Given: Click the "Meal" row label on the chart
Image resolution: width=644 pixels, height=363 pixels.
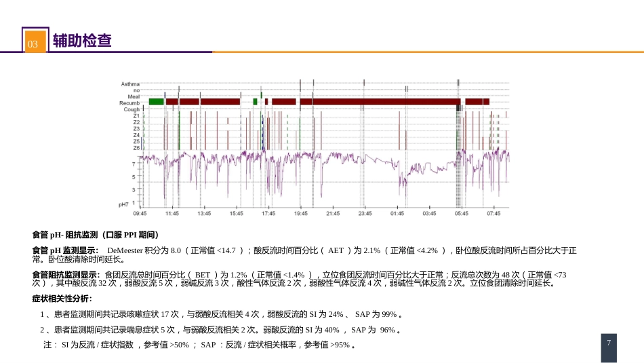Looking at the screenshot, I should [x=134, y=96].
